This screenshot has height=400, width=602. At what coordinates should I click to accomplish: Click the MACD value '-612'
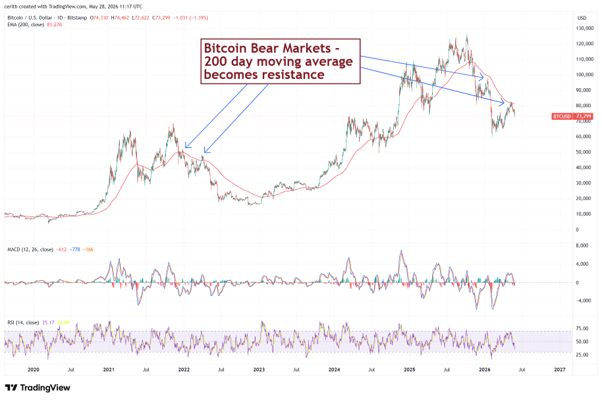[x=61, y=250]
